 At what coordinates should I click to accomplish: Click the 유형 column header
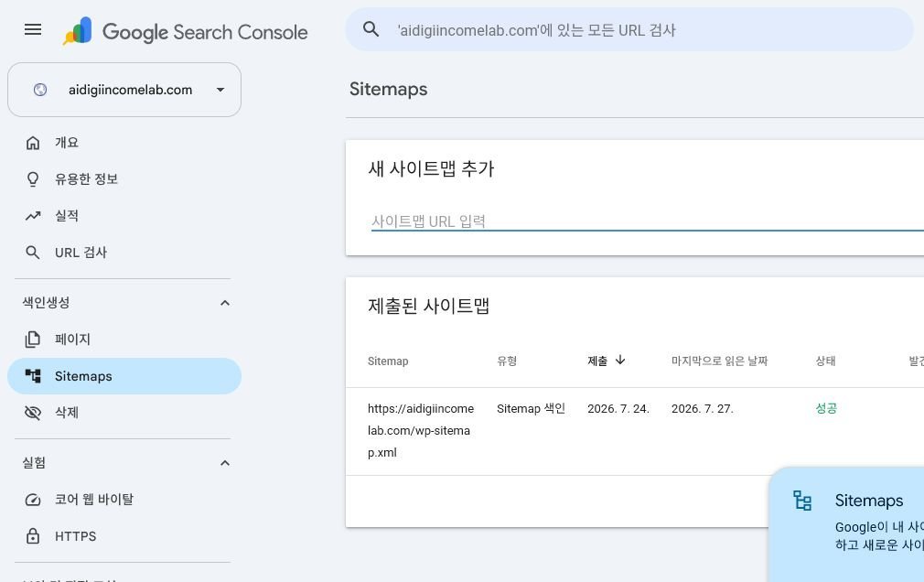click(x=507, y=361)
